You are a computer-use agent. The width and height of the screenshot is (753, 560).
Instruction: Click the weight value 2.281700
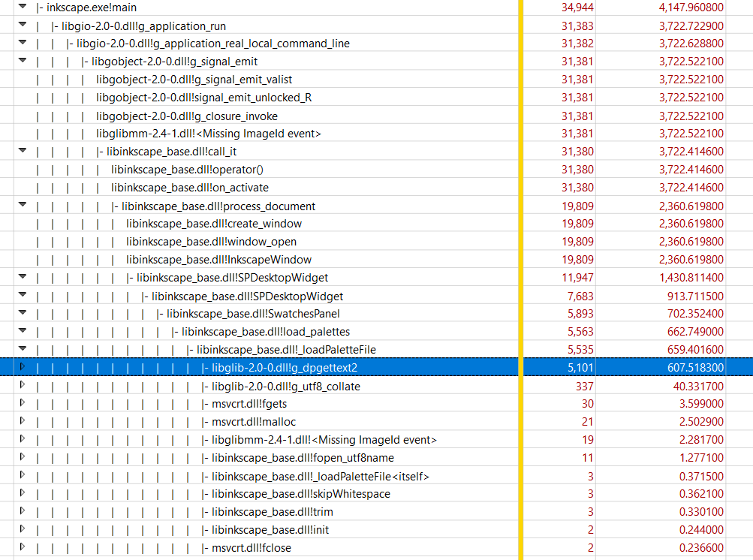point(701,440)
